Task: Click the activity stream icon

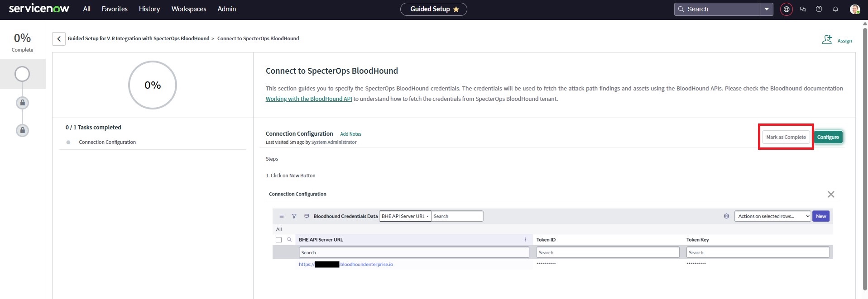Action: tap(307, 216)
